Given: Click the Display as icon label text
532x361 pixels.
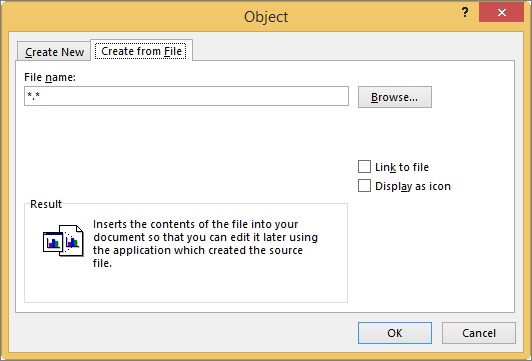Looking at the screenshot, I should coord(413,186).
